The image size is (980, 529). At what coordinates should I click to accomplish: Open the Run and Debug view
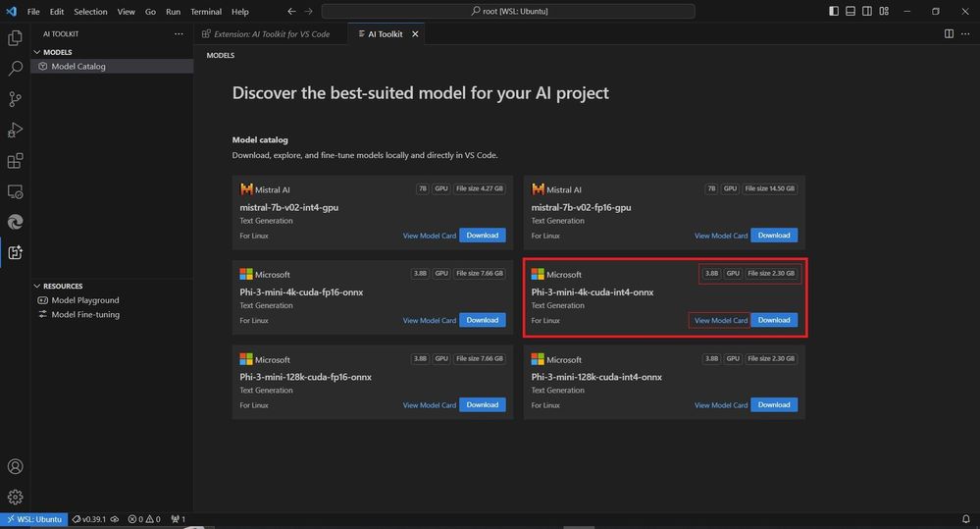pos(15,130)
